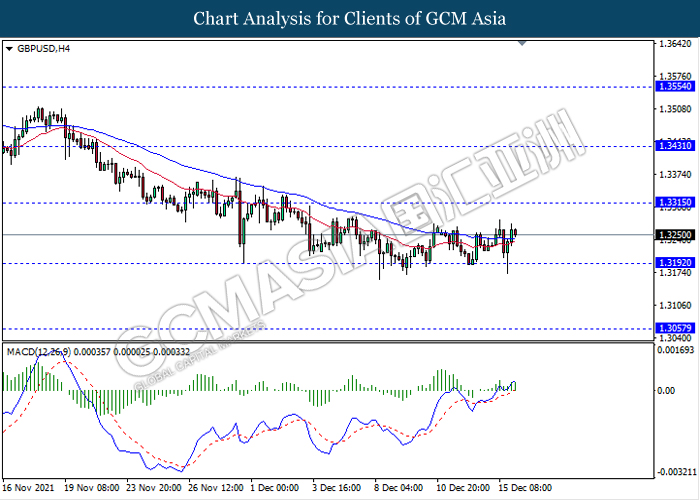700x500 pixels.
Task: Click the 8 Dec 04:00 time axis label
Action: [399, 488]
